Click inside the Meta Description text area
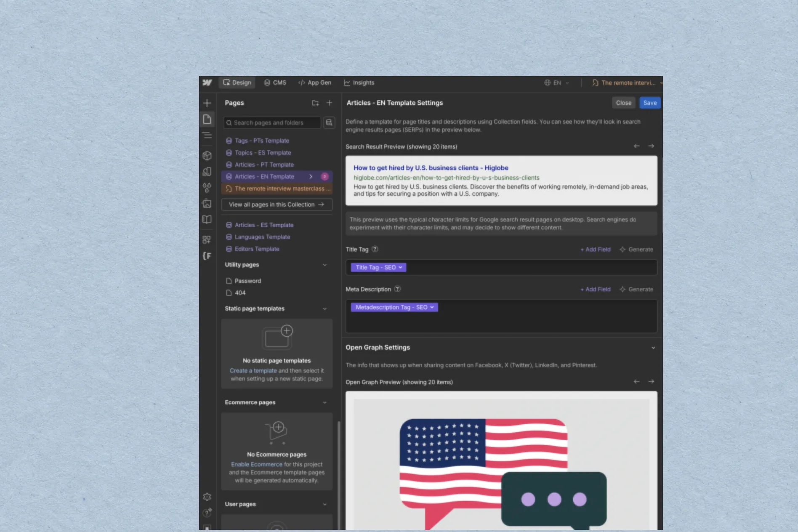Image resolution: width=798 pixels, height=532 pixels. click(x=501, y=317)
